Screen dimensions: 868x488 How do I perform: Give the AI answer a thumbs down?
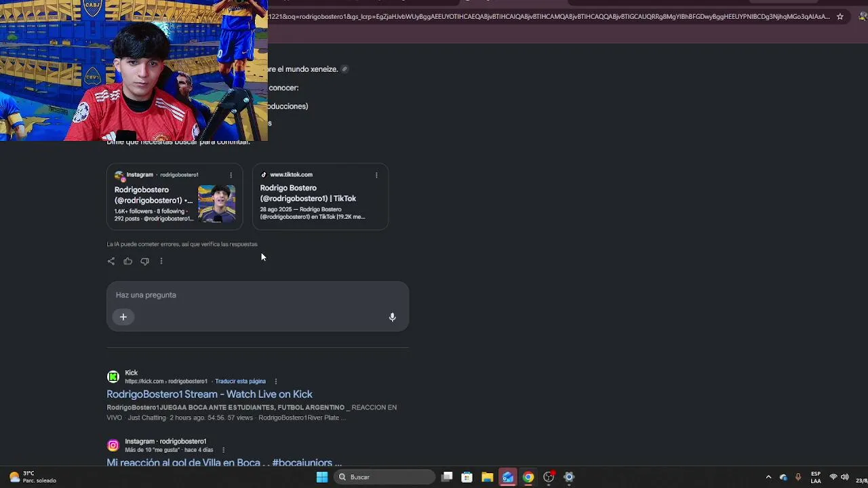click(x=144, y=261)
